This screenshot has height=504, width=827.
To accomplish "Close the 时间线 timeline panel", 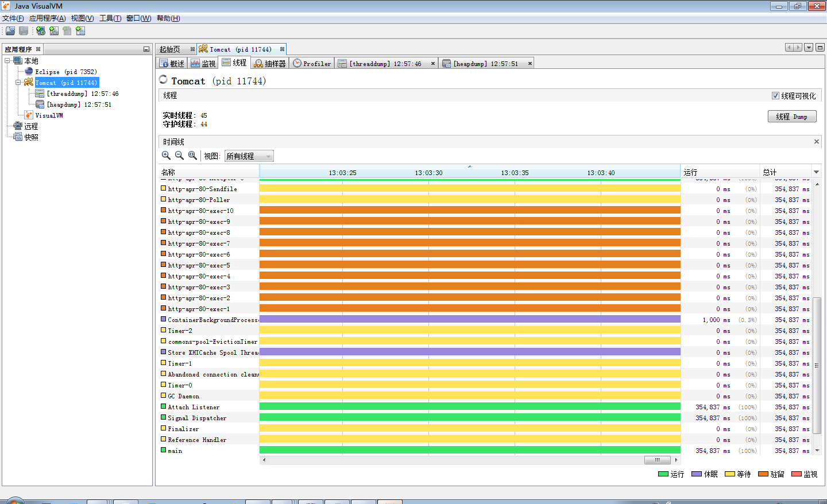I will (816, 142).
